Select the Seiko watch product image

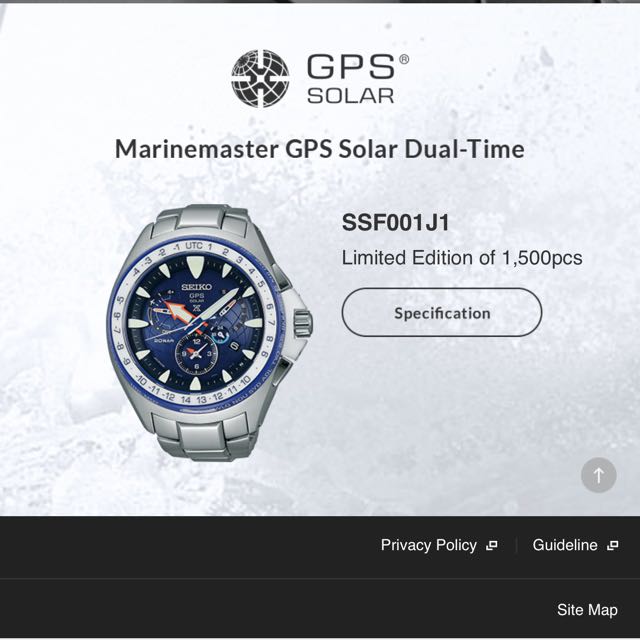(x=210, y=333)
